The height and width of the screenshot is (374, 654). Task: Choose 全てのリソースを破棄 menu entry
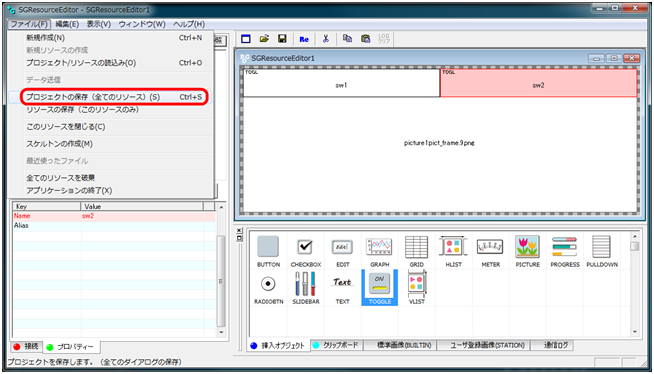click(111, 178)
